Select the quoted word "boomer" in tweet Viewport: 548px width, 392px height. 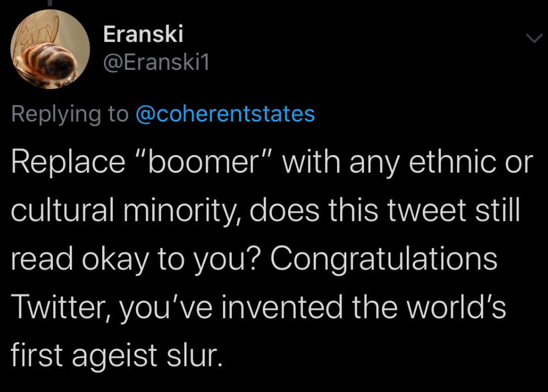[203, 162]
